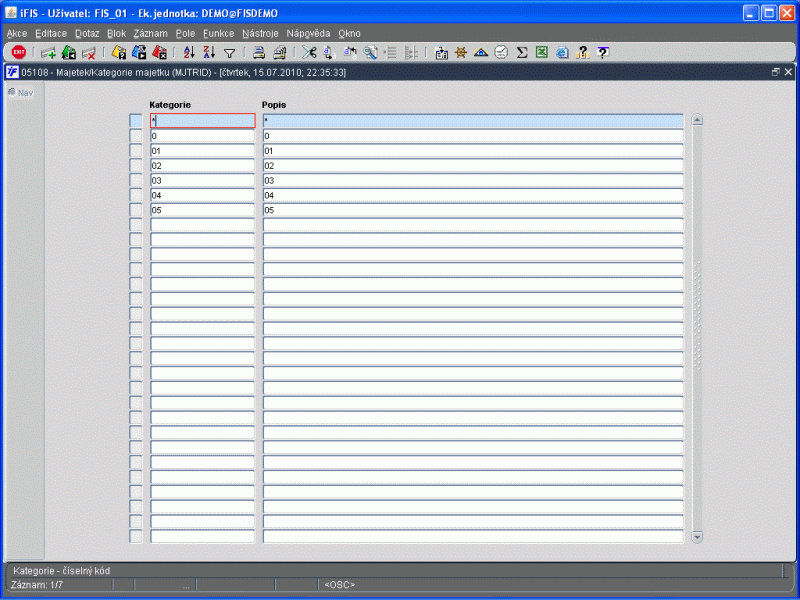The image size is (800, 600).
Task: Select record marker of row 02
Action: pyautogui.click(x=136, y=165)
